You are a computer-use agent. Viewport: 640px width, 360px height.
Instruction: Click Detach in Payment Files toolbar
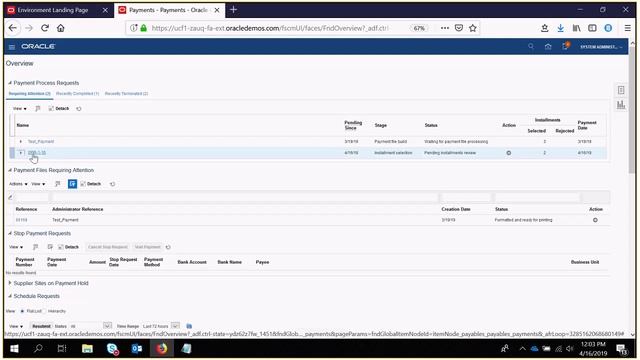click(x=91, y=184)
